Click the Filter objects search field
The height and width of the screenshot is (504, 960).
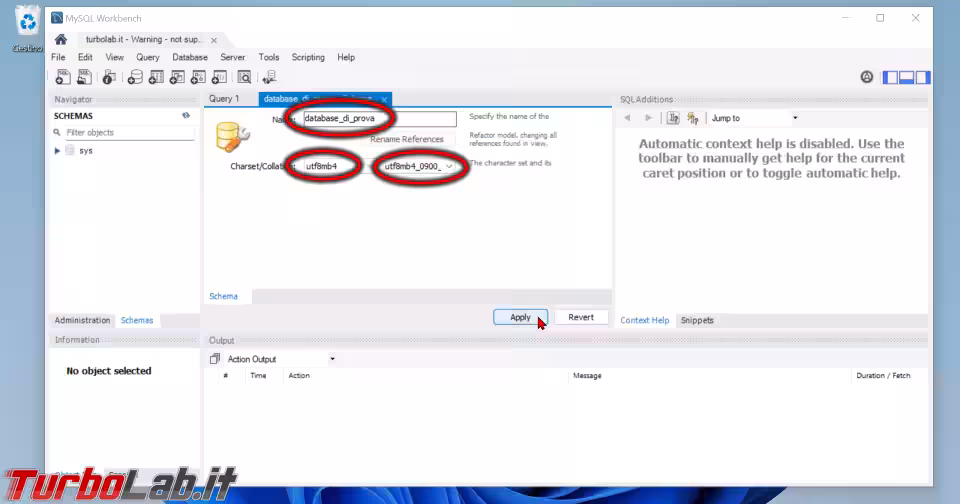coord(129,132)
